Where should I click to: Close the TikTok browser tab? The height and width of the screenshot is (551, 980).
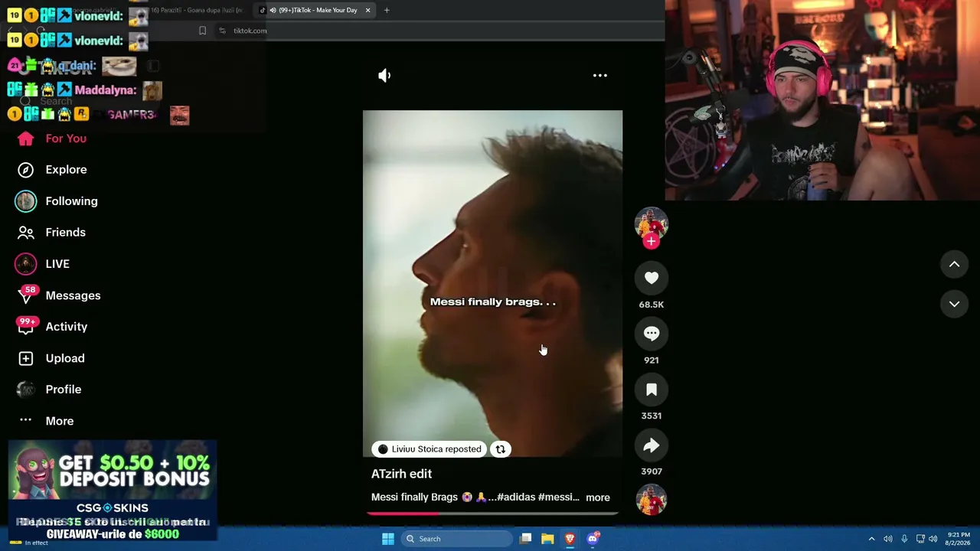pos(367,10)
